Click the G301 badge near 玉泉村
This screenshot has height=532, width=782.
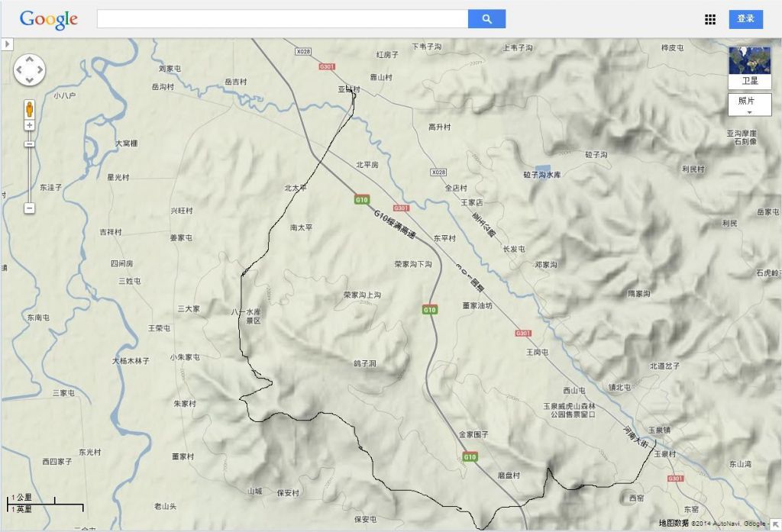click(x=675, y=478)
